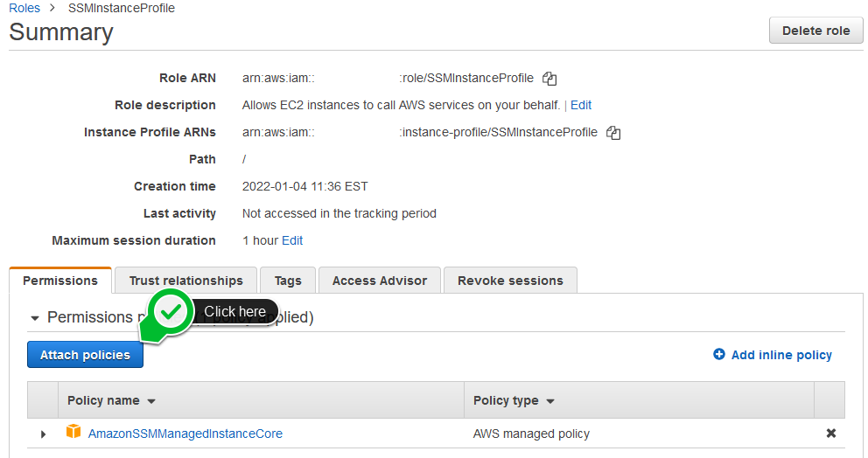
Task: Edit the role description
Action: point(581,105)
